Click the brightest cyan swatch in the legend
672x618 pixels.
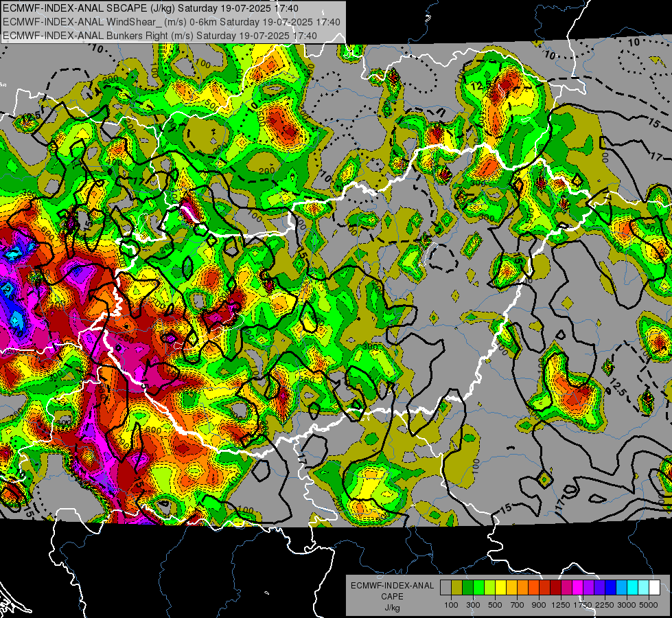[633, 588]
